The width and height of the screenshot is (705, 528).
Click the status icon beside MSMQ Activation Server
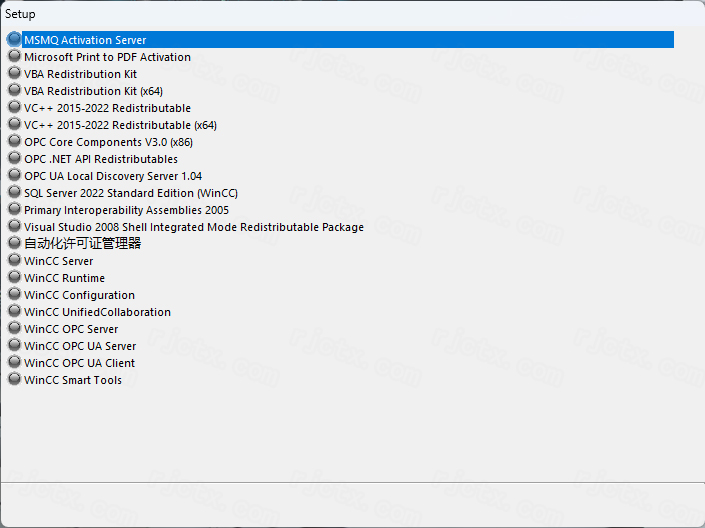pos(14,39)
